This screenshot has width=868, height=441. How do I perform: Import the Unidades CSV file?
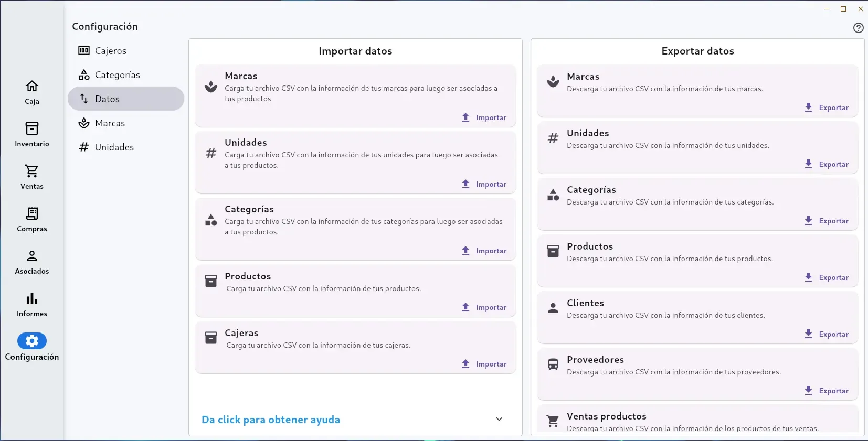pos(484,184)
